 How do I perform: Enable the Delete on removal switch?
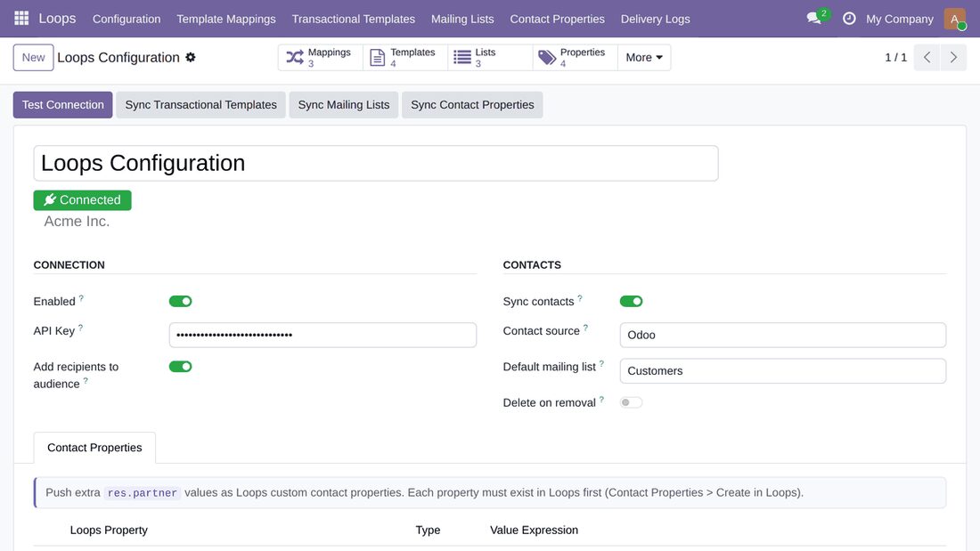click(632, 402)
